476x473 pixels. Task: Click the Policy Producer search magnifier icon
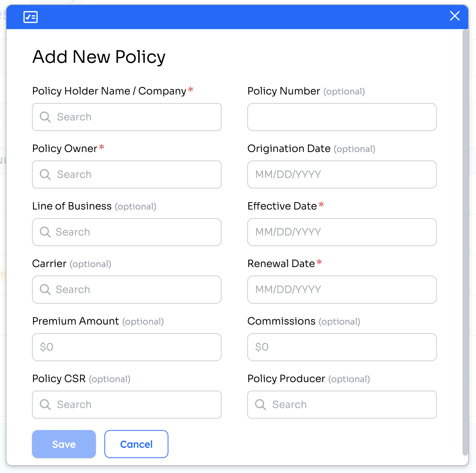coord(260,404)
